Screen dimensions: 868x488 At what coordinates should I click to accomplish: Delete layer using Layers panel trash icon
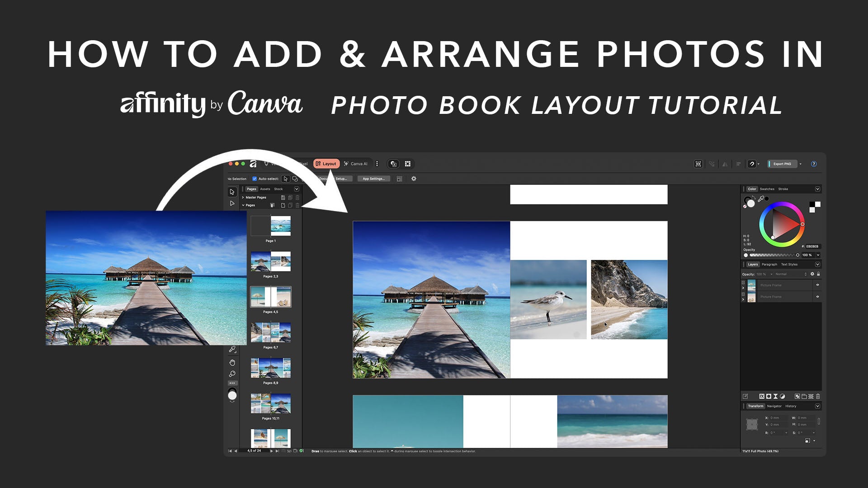tap(818, 396)
